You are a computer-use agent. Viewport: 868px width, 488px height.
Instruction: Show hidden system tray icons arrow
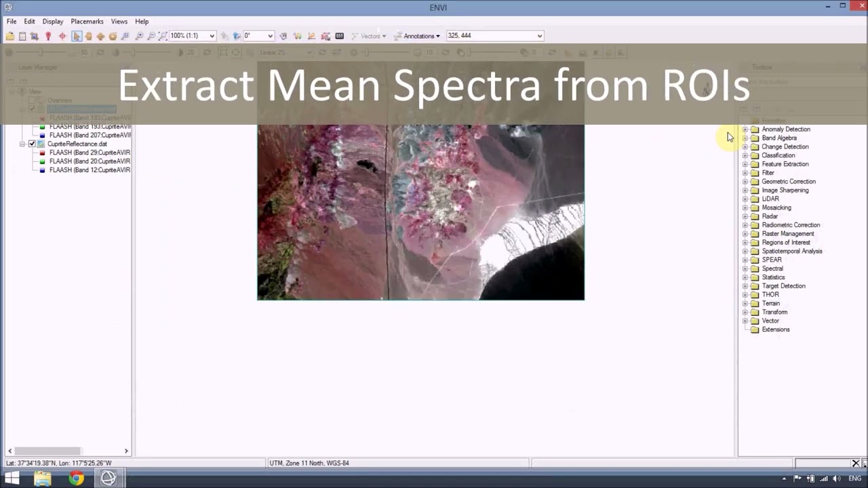click(x=784, y=479)
